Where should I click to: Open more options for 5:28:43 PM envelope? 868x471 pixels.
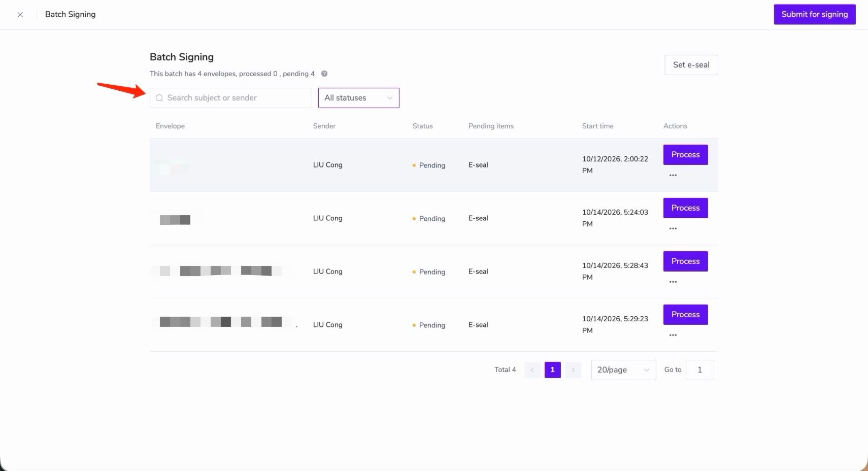coord(673,282)
